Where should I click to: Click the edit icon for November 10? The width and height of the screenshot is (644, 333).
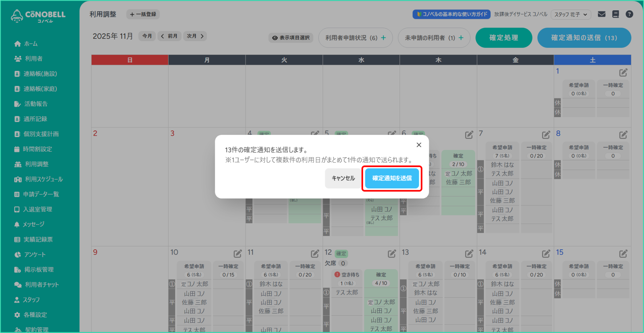(237, 254)
